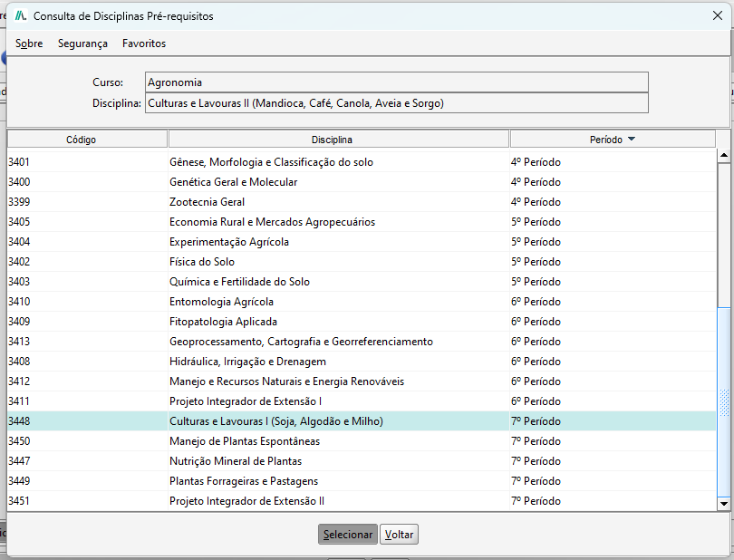The height and width of the screenshot is (560, 734).
Task: Close the Consulta de Disciplinas window
Action: point(717,16)
